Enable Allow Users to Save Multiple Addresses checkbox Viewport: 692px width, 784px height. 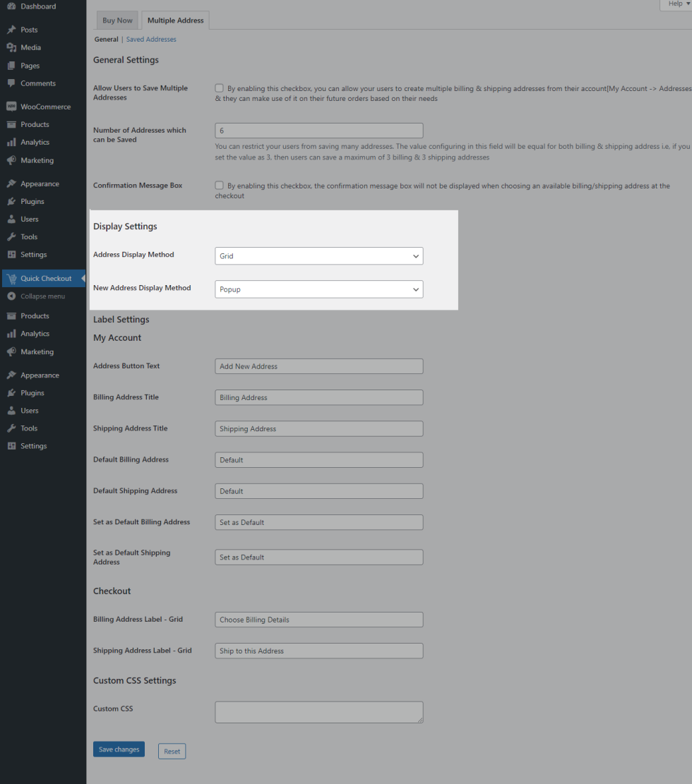point(219,88)
